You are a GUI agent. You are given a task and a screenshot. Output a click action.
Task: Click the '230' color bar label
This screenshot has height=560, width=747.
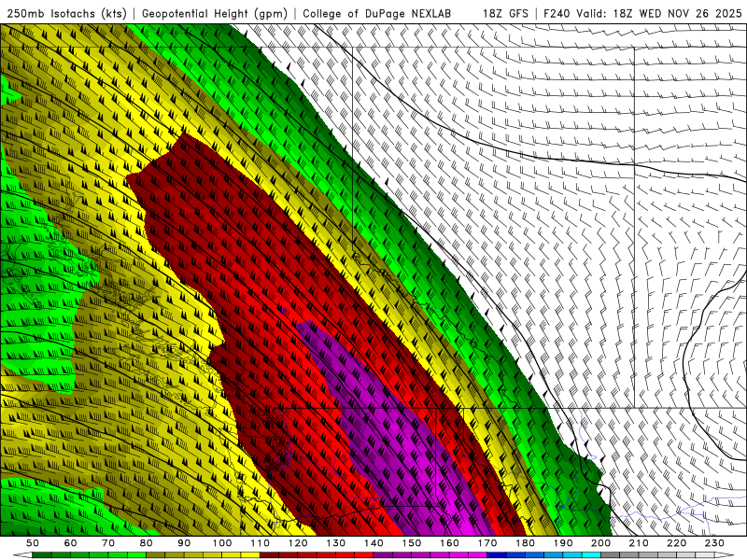pyautogui.click(x=714, y=543)
